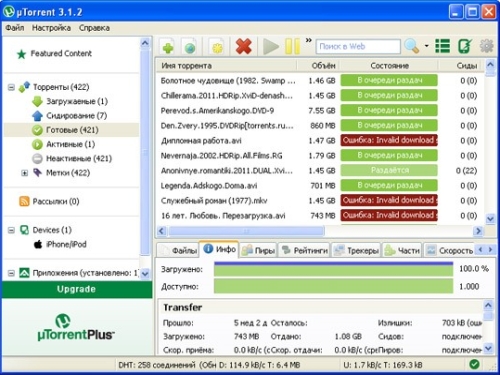
Task: Select Featured Content in the sidebar
Action: pyautogui.click(x=61, y=53)
